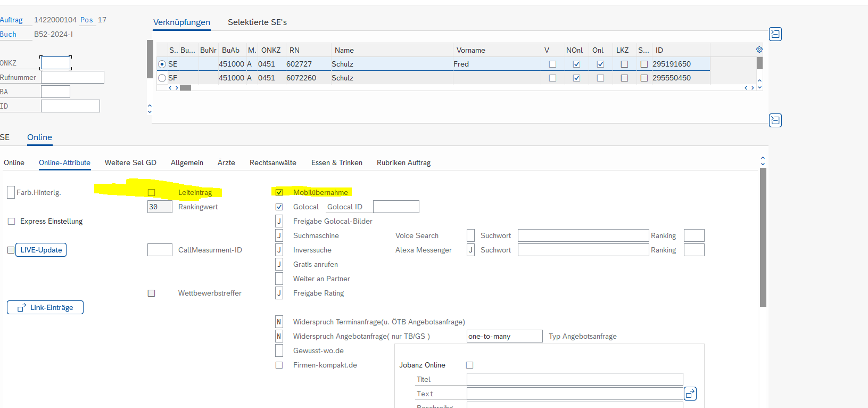Screen dimensions: 868x408
Task: Focus the CallMeasurment-ID field
Action: (x=160, y=250)
